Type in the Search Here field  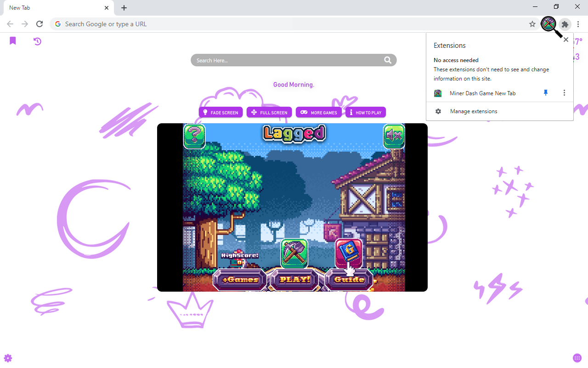tap(294, 60)
